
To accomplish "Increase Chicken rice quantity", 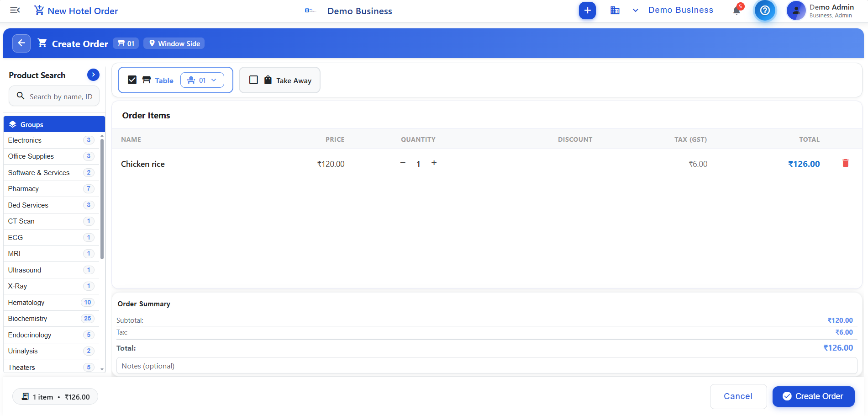I will [434, 163].
